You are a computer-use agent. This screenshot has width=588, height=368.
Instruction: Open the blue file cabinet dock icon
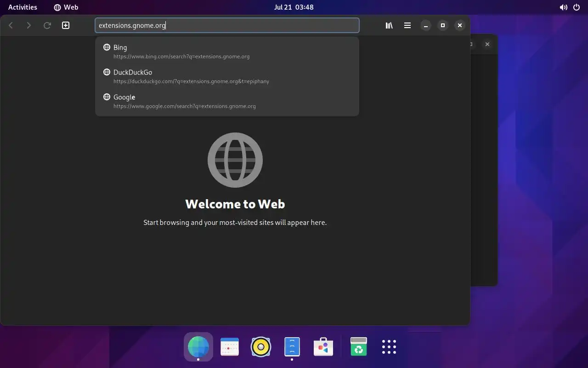tap(292, 346)
